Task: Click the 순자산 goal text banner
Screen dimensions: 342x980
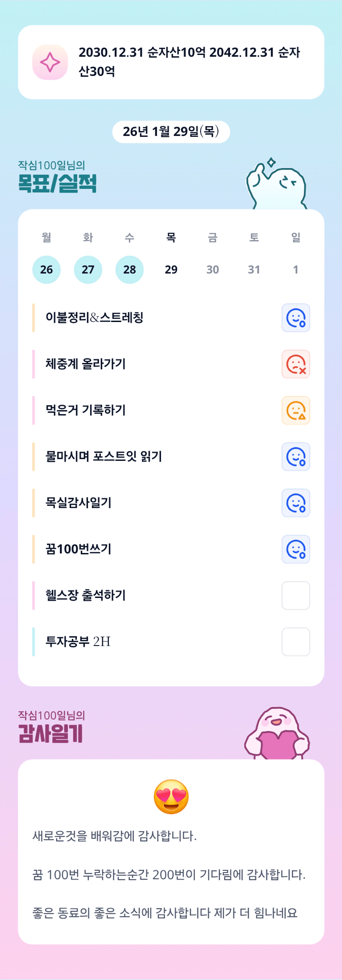Action: (189, 62)
